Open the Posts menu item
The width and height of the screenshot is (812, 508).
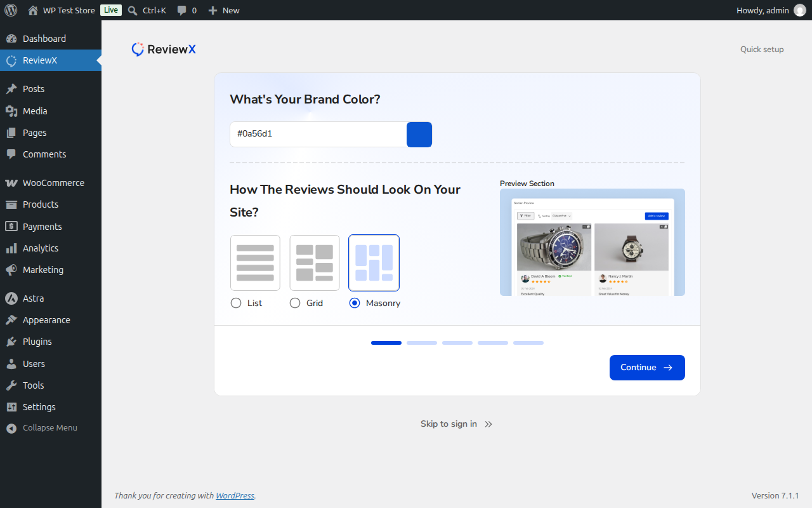click(51, 89)
